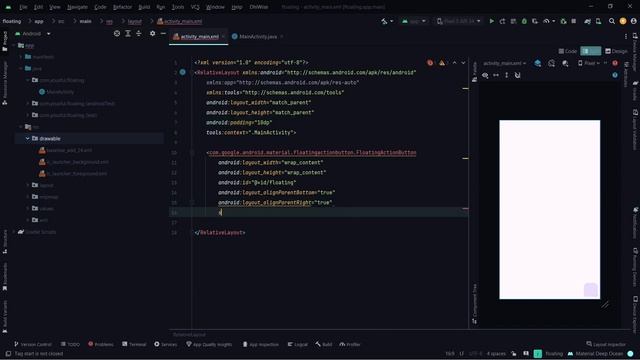
Task: Open Search Everywhere magnifier icon
Action: tap(611, 21)
